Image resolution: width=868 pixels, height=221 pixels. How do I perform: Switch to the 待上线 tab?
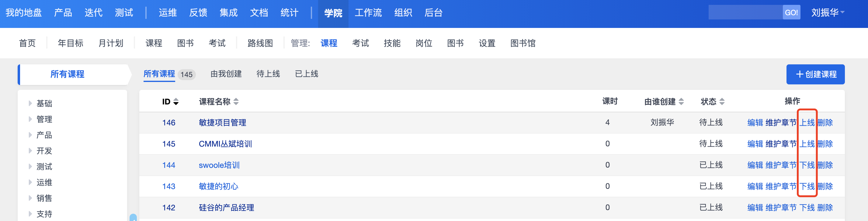point(268,74)
